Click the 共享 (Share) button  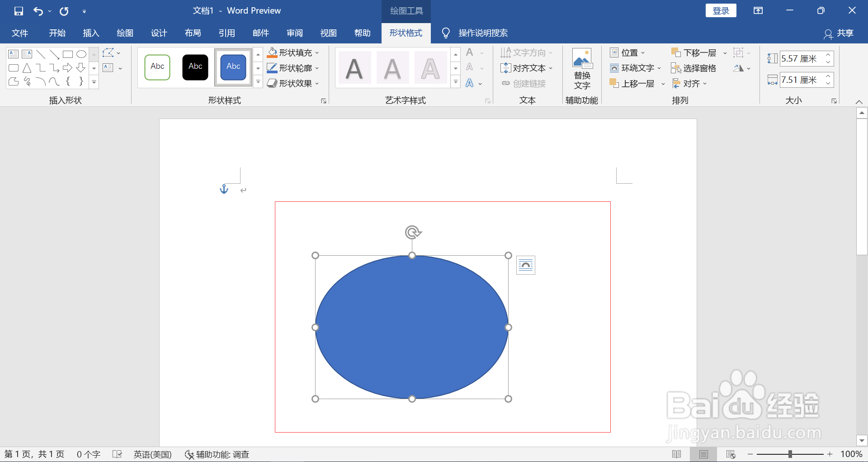coord(839,33)
